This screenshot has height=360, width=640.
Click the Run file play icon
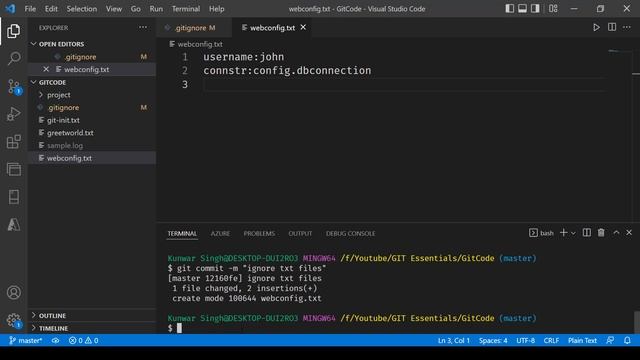596,27
